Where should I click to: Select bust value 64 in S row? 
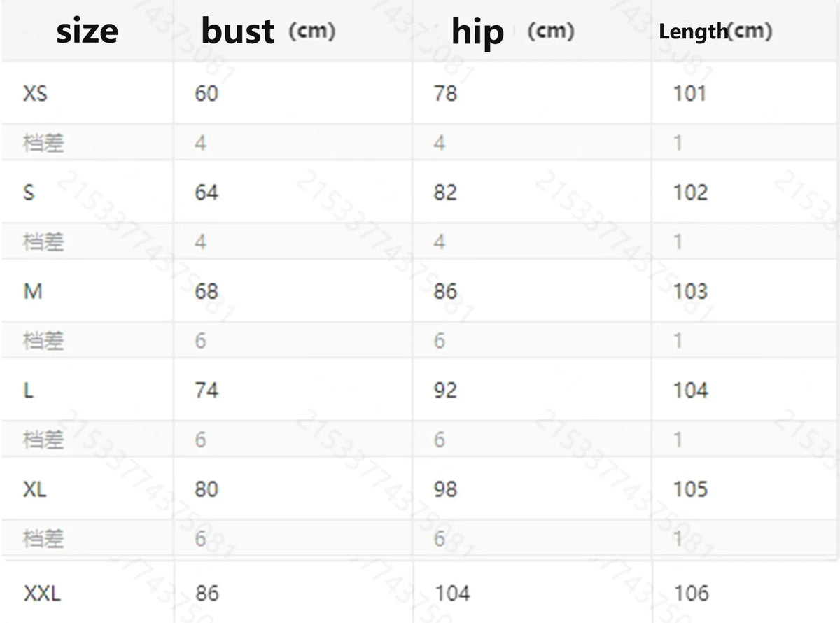[x=206, y=192]
